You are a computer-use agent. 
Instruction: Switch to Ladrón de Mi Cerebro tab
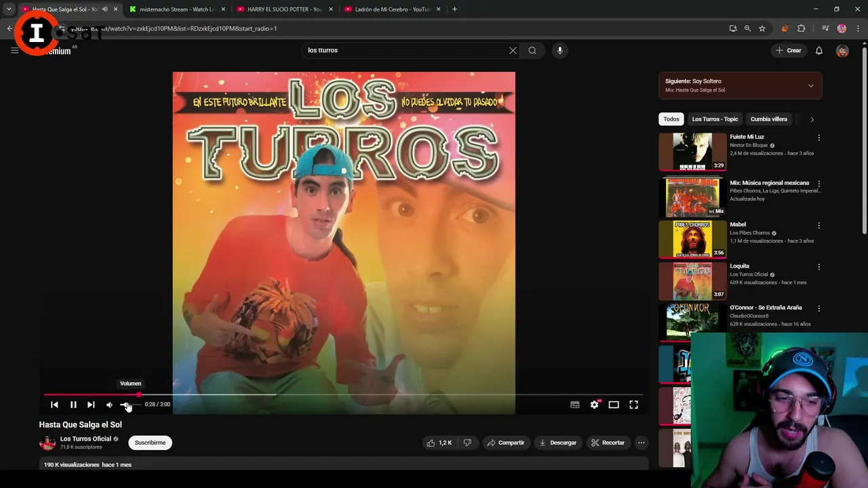393,9
